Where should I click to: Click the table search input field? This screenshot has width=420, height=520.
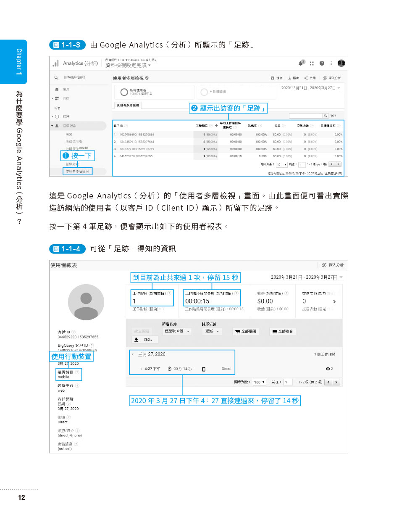click(x=306, y=116)
